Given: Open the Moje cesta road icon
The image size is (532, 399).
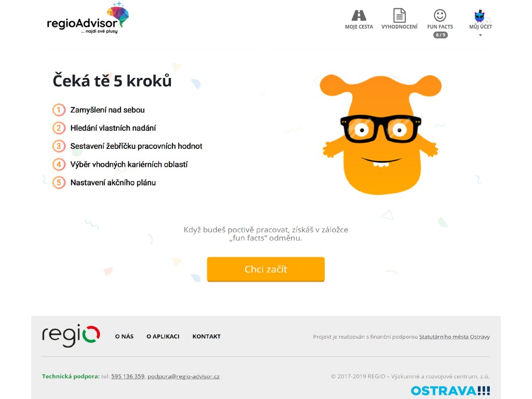Looking at the screenshot, I should pyautogui.click(x=358, y=15).
